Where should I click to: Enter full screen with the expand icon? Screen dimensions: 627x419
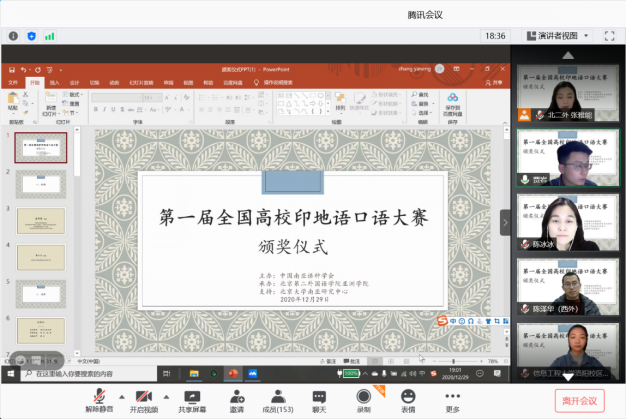pos(610,35)
